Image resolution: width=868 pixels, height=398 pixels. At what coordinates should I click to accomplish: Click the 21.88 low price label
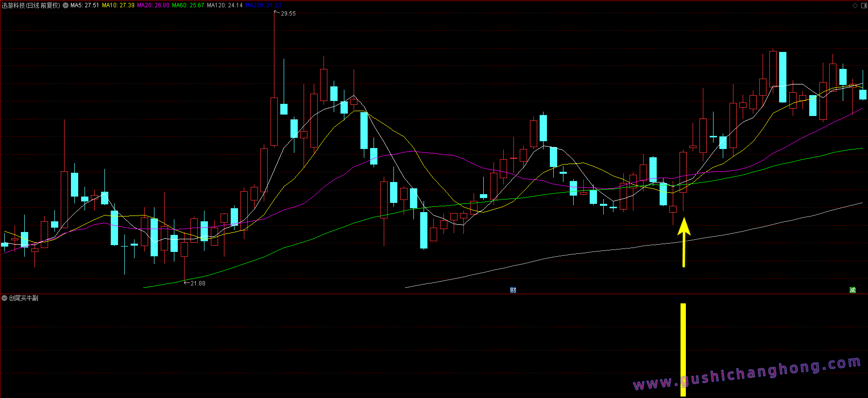(198, 283)
